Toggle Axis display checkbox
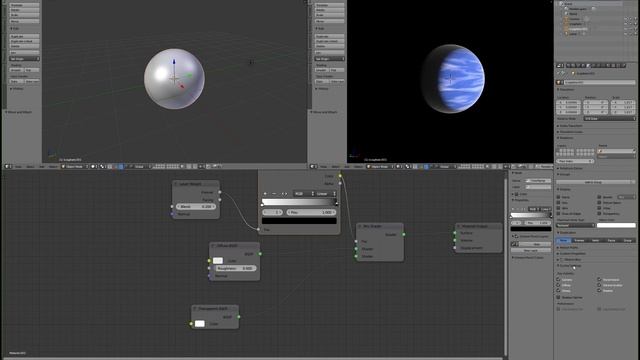This screenshot has height=360, width=640. [x=558, y=202]
